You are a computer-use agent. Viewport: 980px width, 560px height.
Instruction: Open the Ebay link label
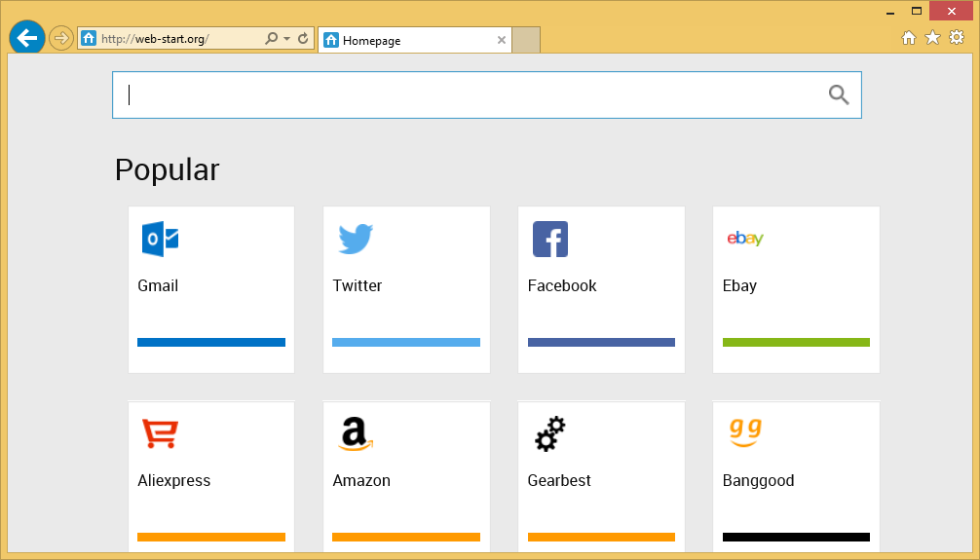point(739,285)
